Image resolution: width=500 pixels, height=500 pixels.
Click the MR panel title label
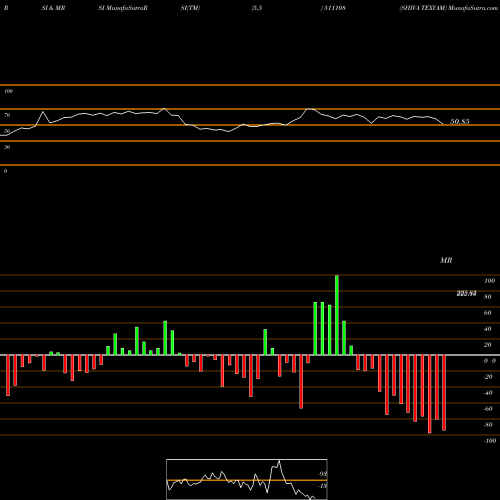446,260
